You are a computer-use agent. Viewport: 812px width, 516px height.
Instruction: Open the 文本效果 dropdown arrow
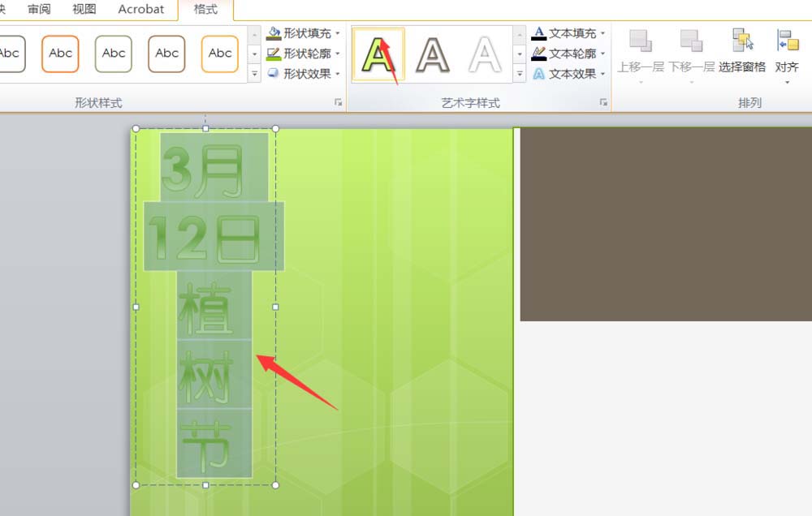pos(603,74)
